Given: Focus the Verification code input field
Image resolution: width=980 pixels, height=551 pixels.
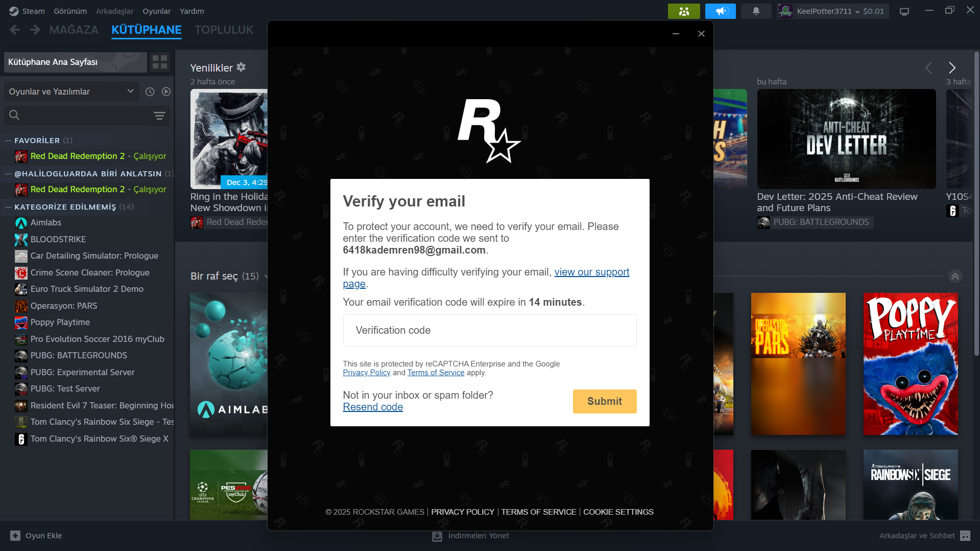Looking at the screenshot, I should (x=490, y=330).
